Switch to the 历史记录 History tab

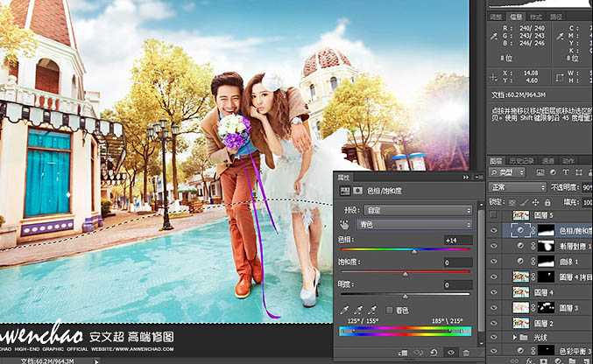click(x=521, y=161)
